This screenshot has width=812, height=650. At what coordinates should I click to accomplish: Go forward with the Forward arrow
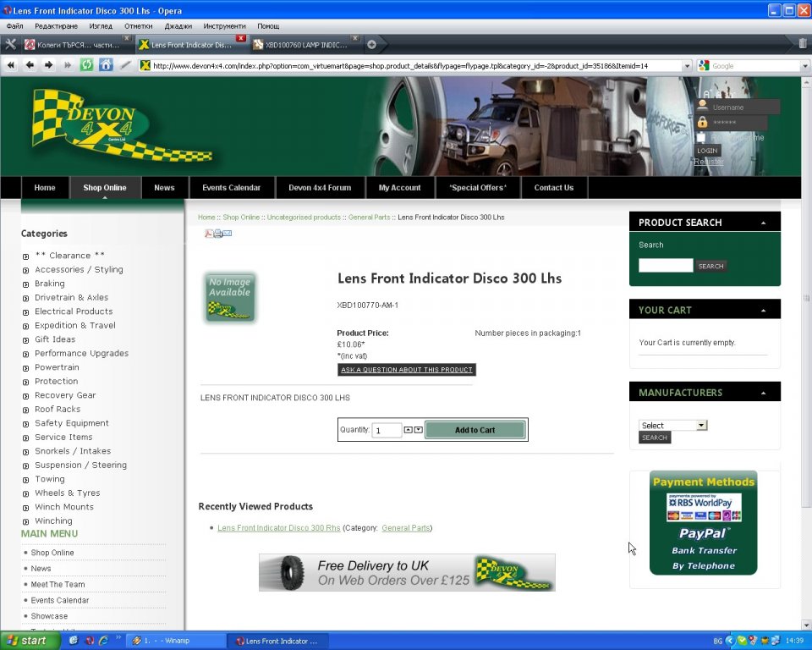tap(49, 65)
